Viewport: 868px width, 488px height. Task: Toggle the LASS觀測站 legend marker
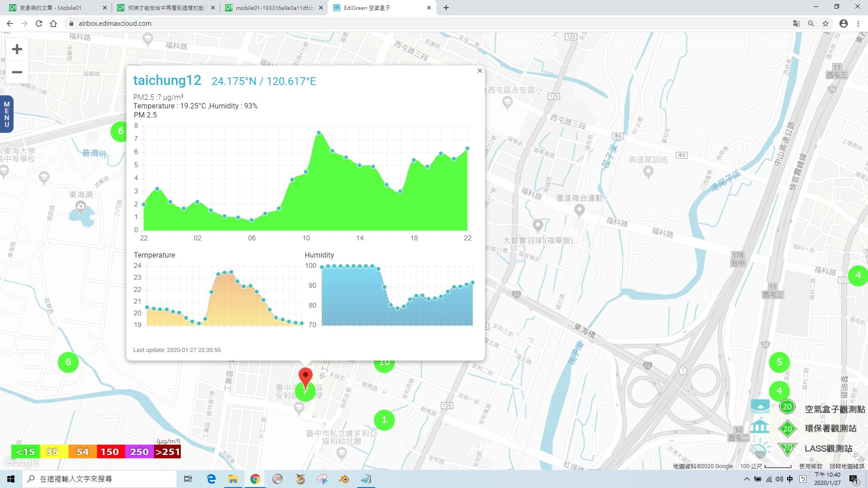[787, 449]
